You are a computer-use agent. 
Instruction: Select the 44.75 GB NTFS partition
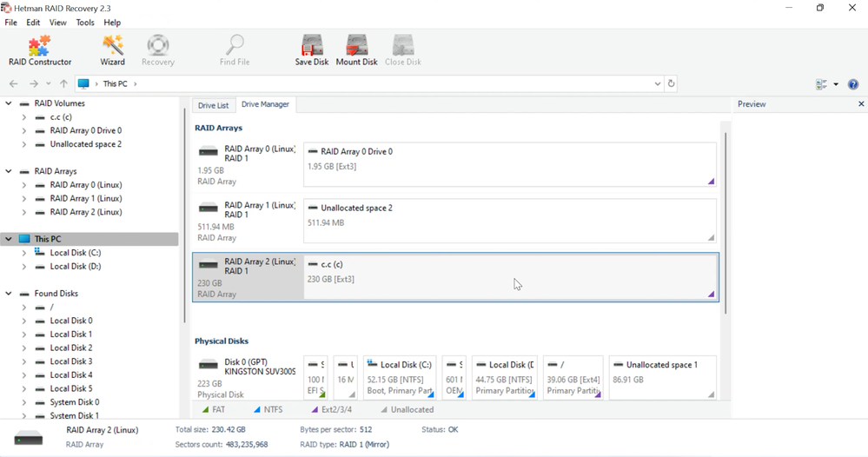click(504, 378)
